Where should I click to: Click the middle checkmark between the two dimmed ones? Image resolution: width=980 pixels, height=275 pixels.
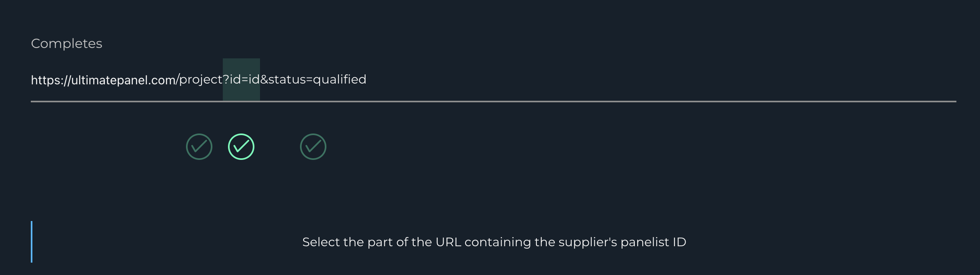[240, 147]
